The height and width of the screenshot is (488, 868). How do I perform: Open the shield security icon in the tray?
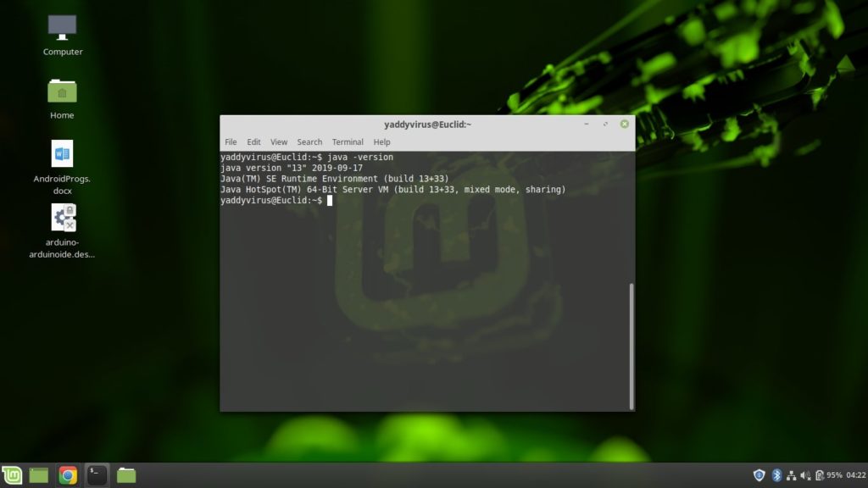[x=759, y=474]
